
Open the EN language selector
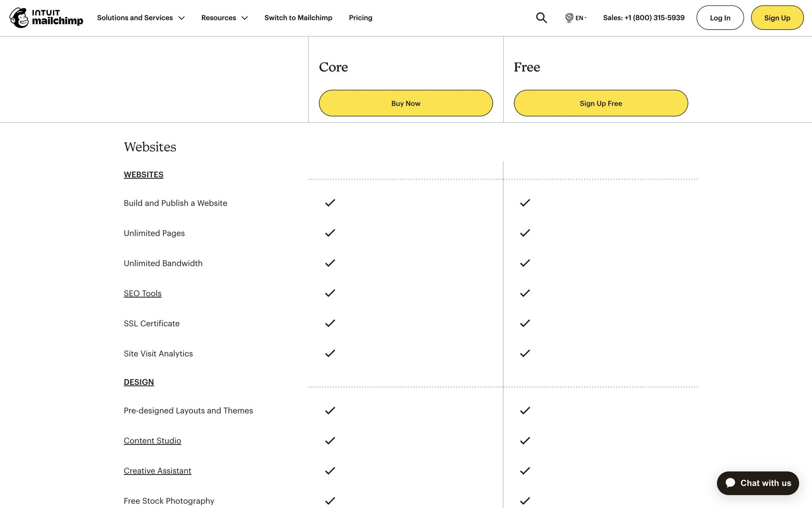[580, 18]
